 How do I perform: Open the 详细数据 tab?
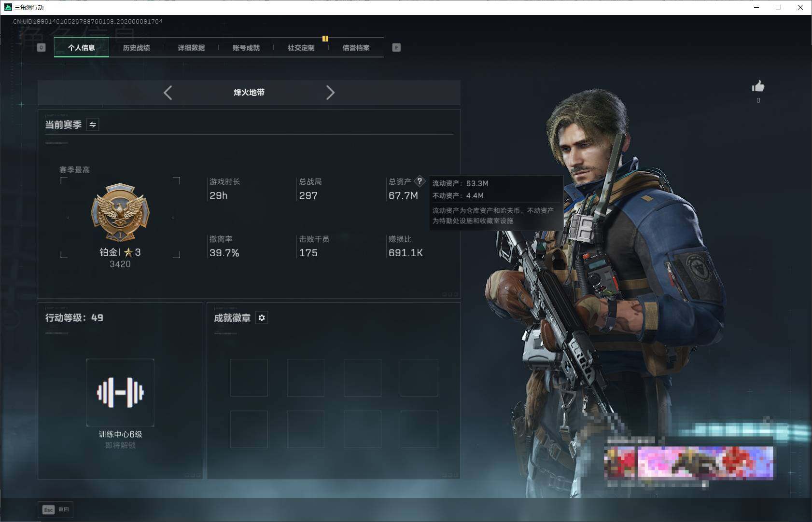point(191,47)
